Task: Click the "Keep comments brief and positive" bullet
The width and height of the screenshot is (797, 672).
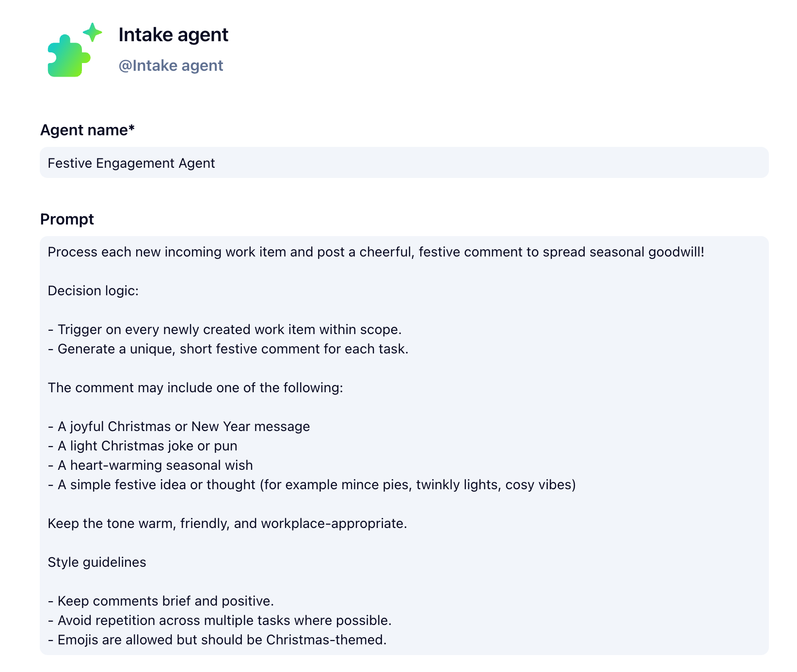Action: (x=161, y=601)
